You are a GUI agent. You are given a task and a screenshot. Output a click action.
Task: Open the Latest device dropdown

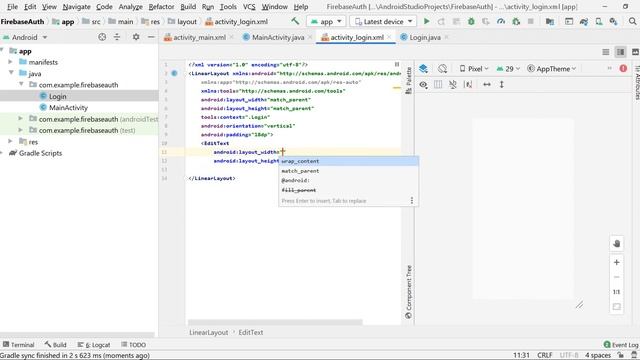tap(384, 22)
